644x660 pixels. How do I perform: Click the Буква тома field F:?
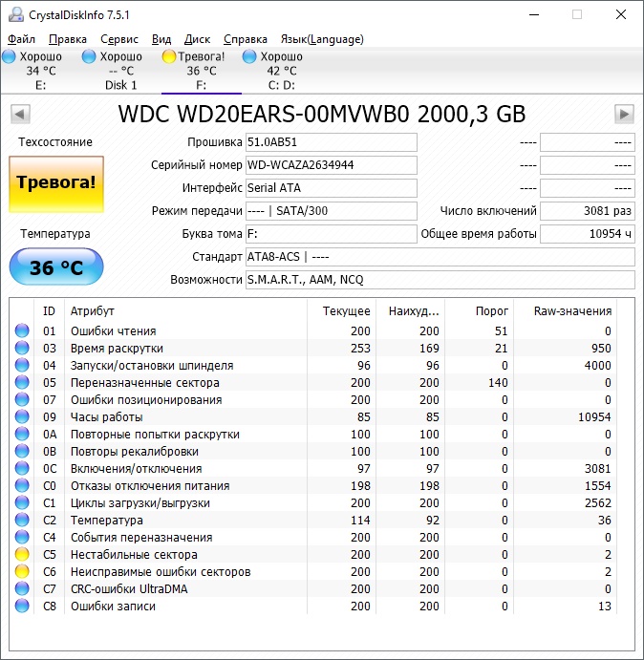click(331, 234)
